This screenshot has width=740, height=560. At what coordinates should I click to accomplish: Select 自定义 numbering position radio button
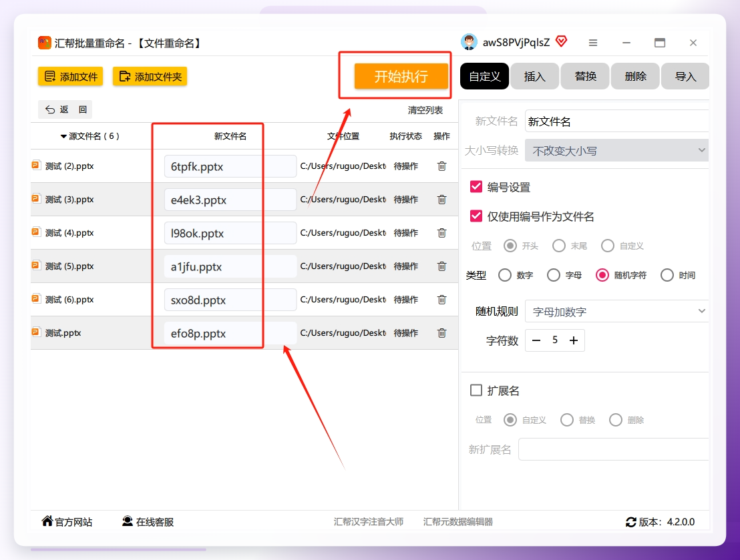[x=608, y=246]
